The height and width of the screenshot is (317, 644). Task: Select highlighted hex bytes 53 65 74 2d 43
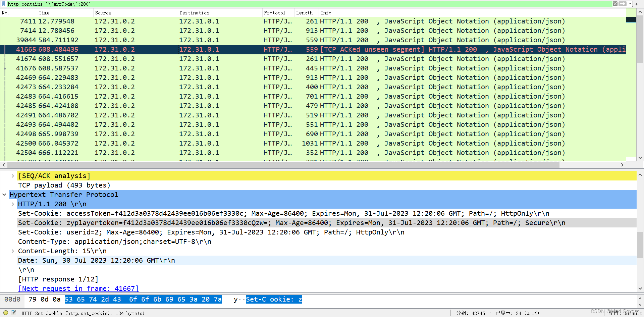pyautogui.click(x=93, y=299)
